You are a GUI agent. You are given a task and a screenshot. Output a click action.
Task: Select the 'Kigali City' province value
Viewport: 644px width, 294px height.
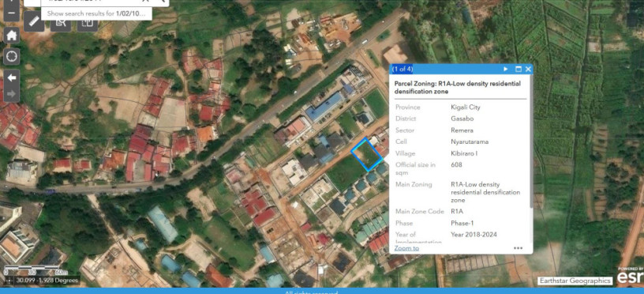[x=466, y=107]
